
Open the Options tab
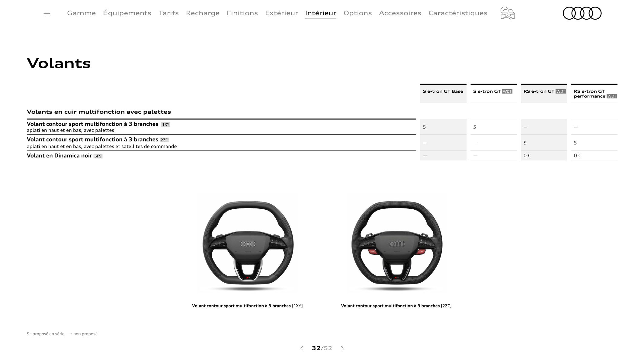point(357,13)
